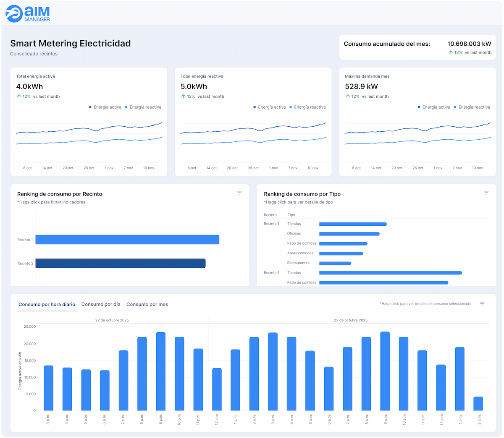The height and width of the screenshot is (438, 504).
Task: Click the AIM Manager logo
Action: (x=28, y=13)
